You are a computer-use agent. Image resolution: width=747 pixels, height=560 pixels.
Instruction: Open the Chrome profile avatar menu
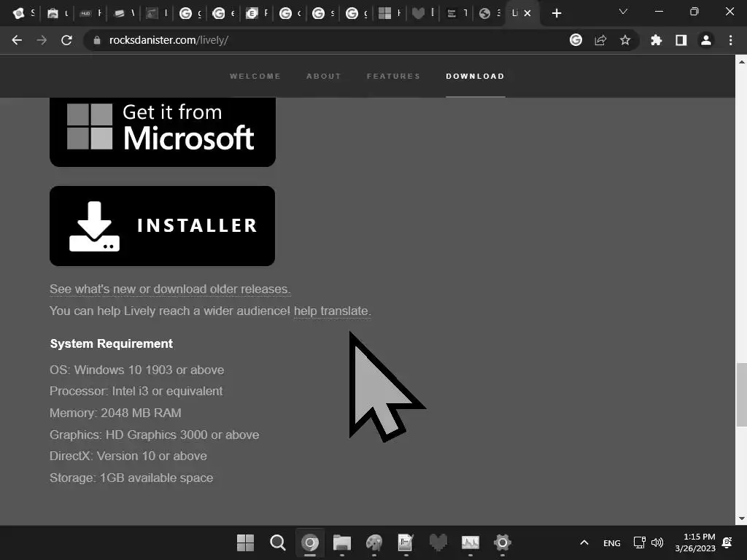click(x=705, y=41)
